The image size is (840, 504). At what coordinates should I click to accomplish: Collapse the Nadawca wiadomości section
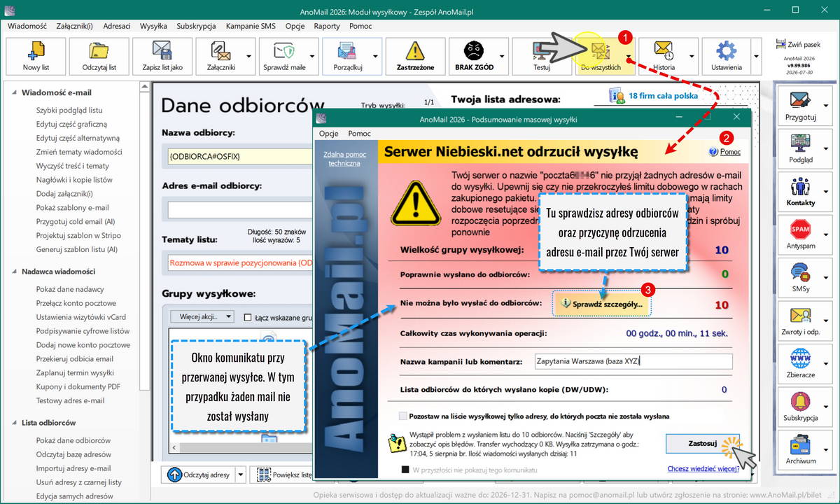click(x=15, y=272)
